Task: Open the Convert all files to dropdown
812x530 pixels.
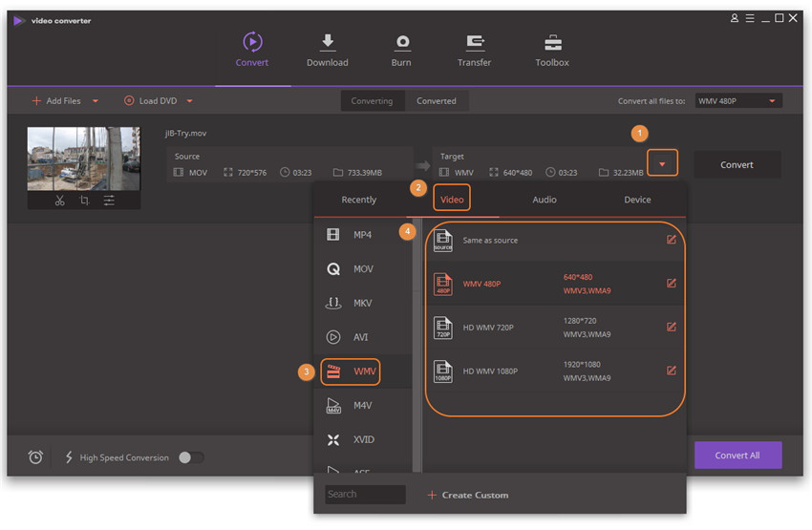Action: [x=737, y=101]
